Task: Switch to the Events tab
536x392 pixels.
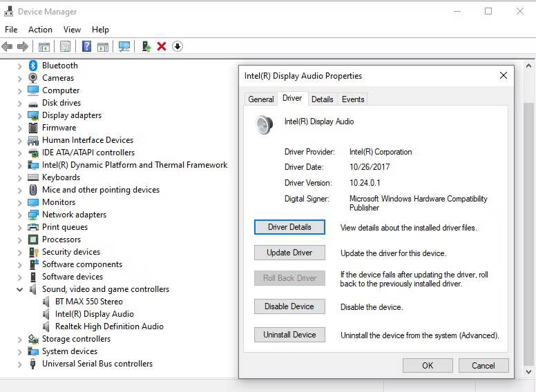Action: [353, 99]
